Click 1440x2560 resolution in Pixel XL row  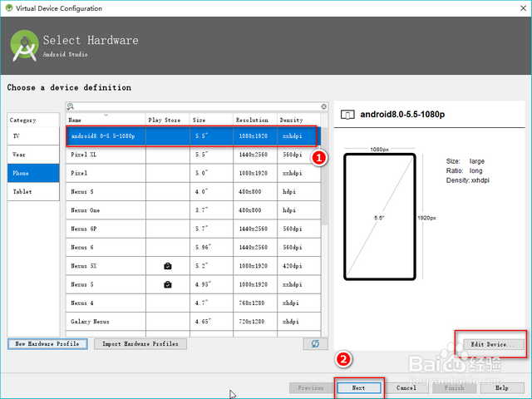click(253, 155)
